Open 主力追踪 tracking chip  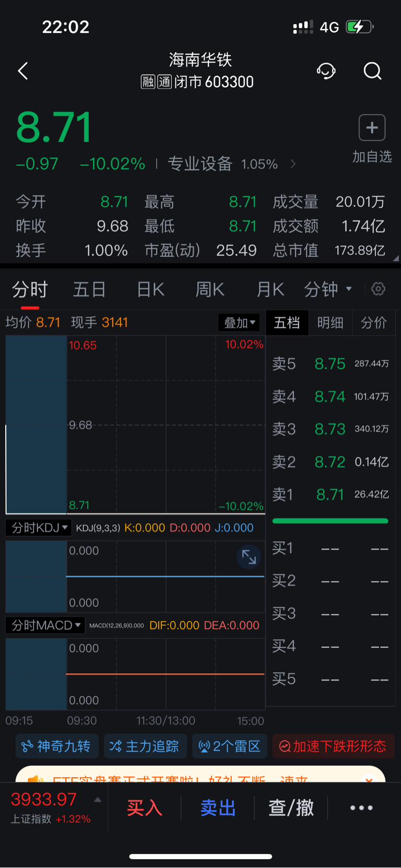point(145,746)
